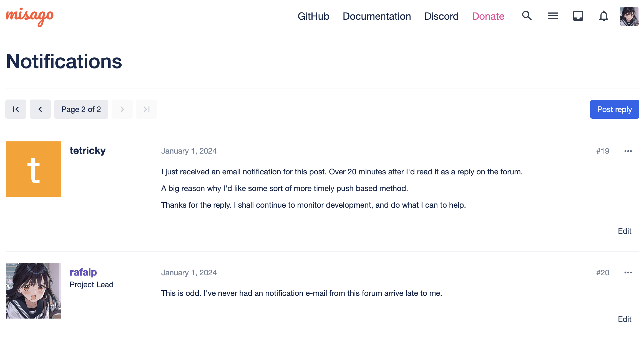
Task: Open the GitHub nav link
Action: (313, 16)
